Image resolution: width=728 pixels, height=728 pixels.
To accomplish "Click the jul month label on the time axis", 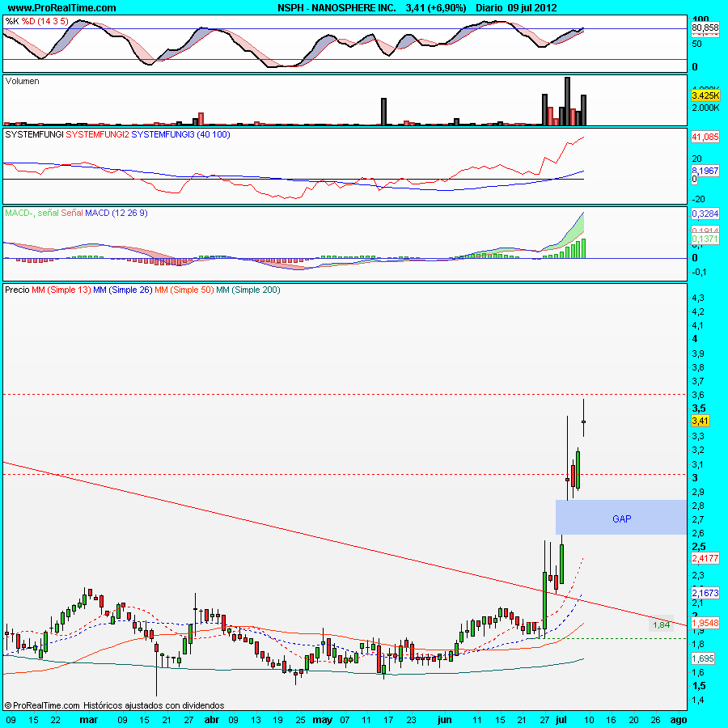I will (561, 720).
